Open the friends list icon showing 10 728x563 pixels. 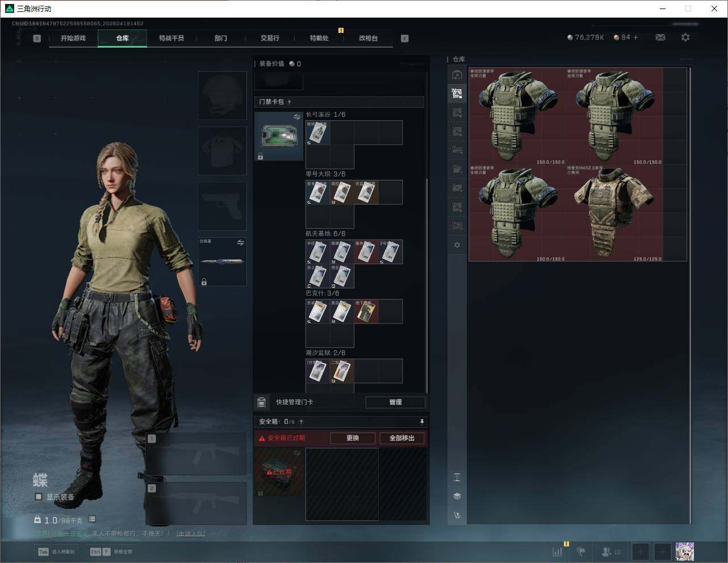pyautogui.click(x=611, y=552)
